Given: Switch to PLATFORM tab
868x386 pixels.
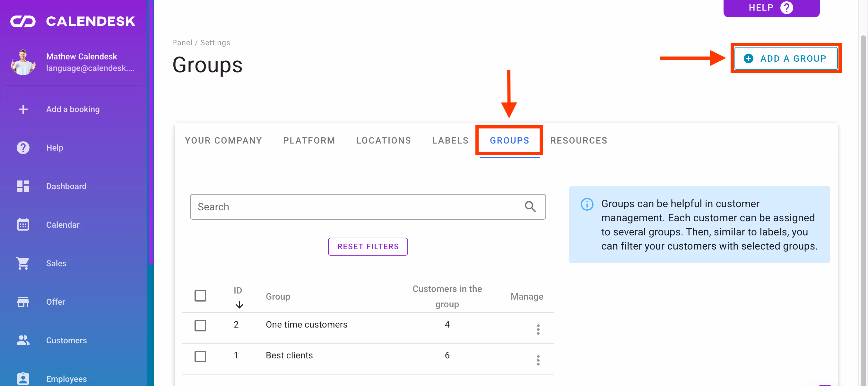Looking at the screenshot, I should pyautogui.click(x=309, y=140).
